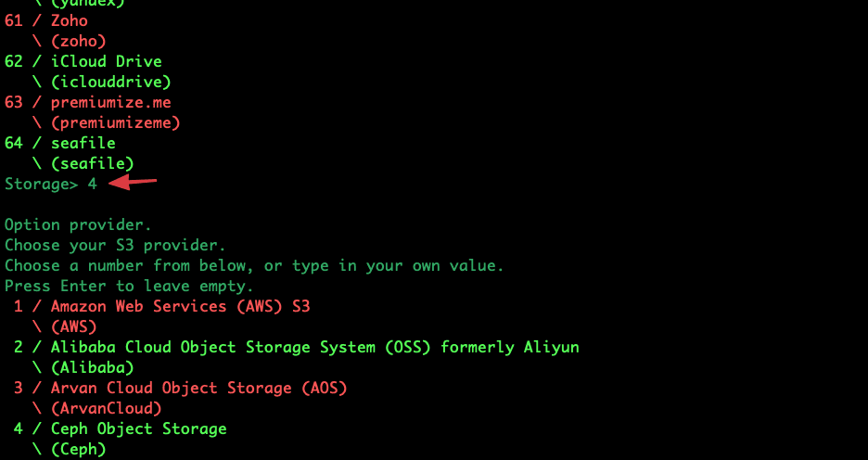Click the (Alibaba) identifier text

click(92, 367)
